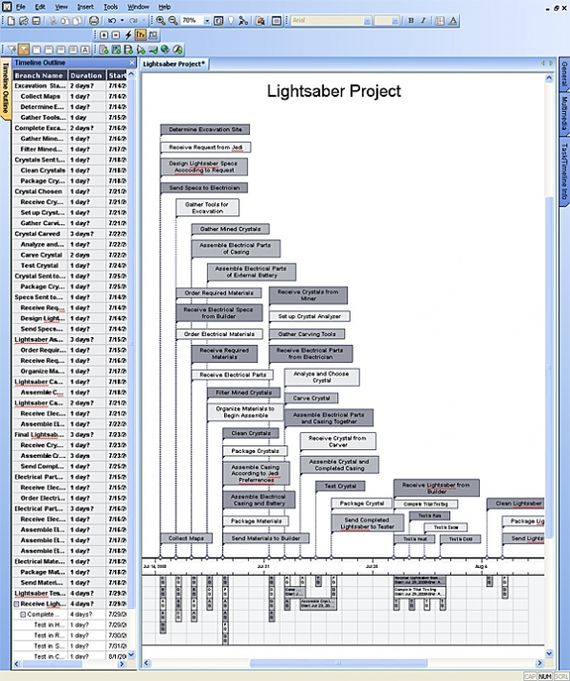Click the lightbulb icon in toolbar
Screen dimensions: 570x681
231,20
